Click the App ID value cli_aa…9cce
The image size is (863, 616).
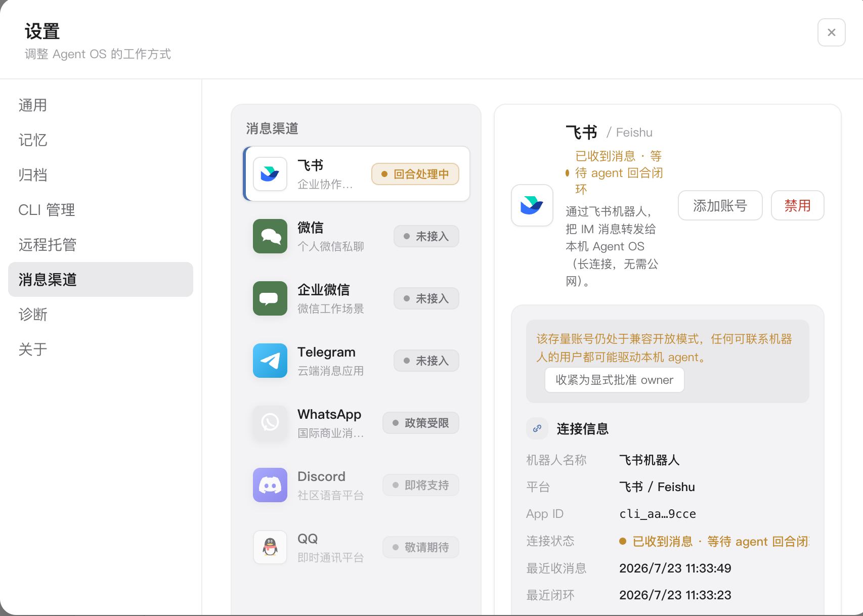[x=658, y=514]
